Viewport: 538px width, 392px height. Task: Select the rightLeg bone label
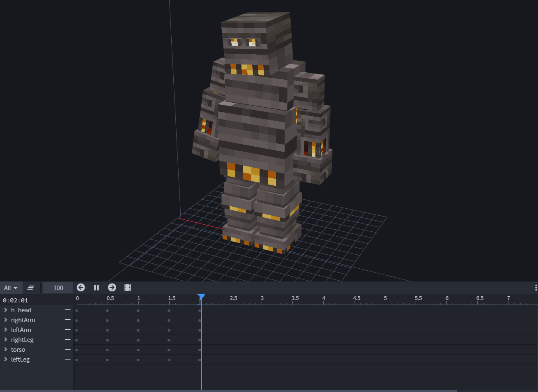coord(22,340)
